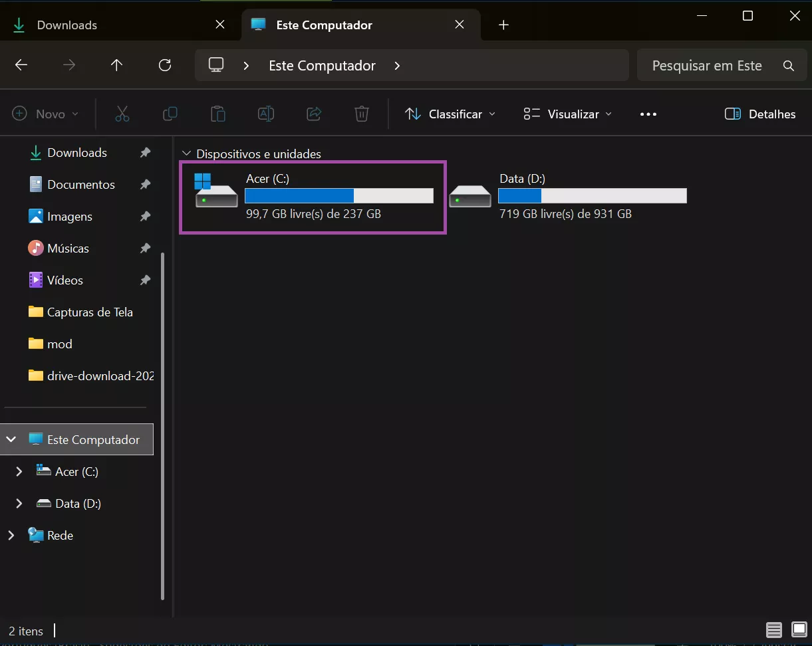Open the Classificar sort dropdown
Image resolution: width=812 pixels, height=646 pixels.
[x=450, y=114]
